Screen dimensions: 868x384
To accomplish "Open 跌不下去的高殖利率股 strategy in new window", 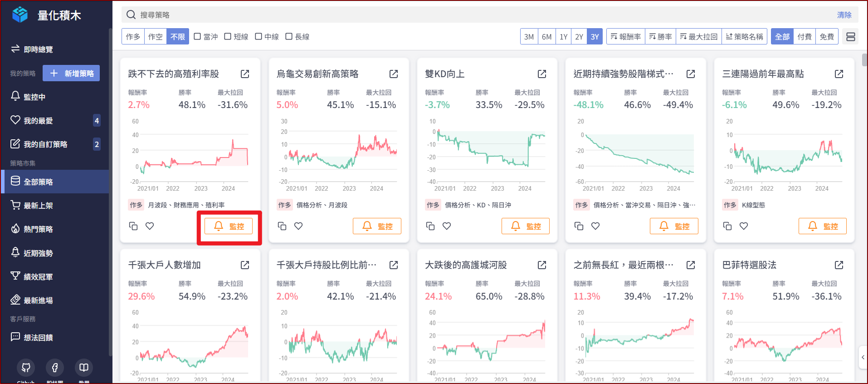I will (245, 74).
